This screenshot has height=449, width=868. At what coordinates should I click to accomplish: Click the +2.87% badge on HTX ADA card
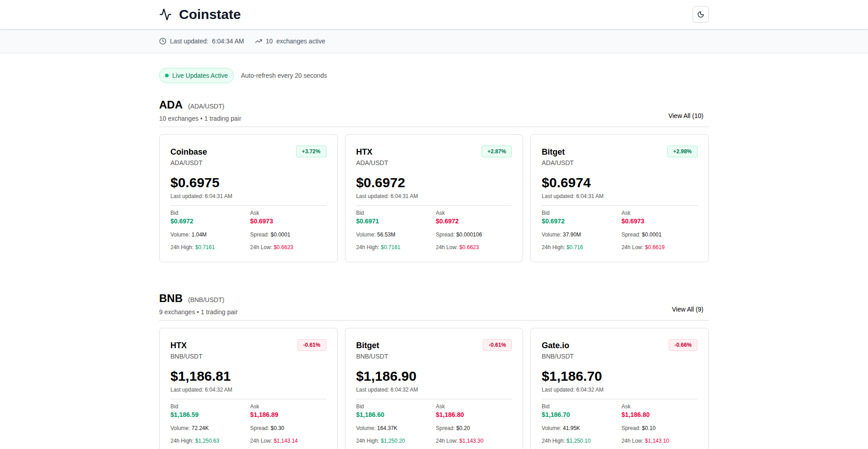[496, 151]
